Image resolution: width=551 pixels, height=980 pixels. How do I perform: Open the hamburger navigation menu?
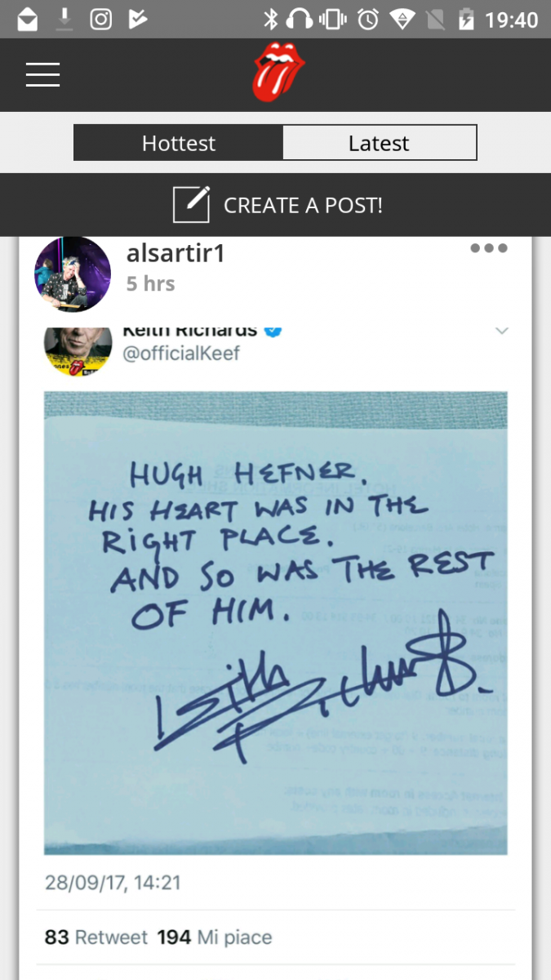(x=42, y=74)
